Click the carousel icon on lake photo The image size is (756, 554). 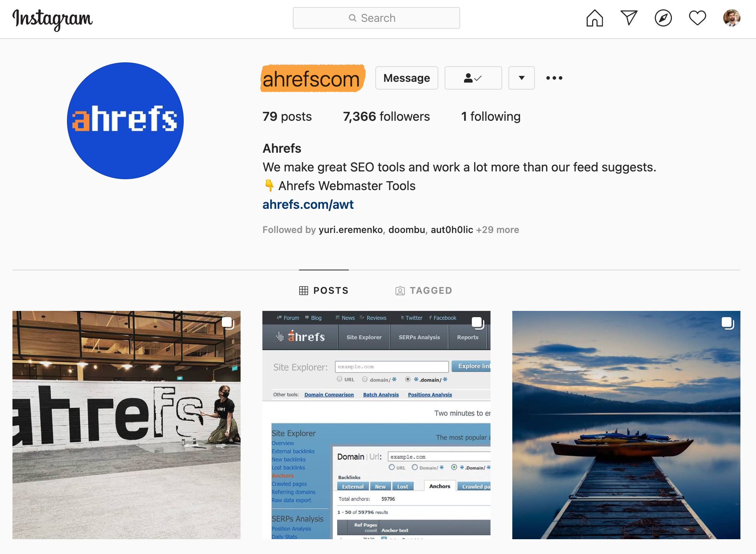727,323
